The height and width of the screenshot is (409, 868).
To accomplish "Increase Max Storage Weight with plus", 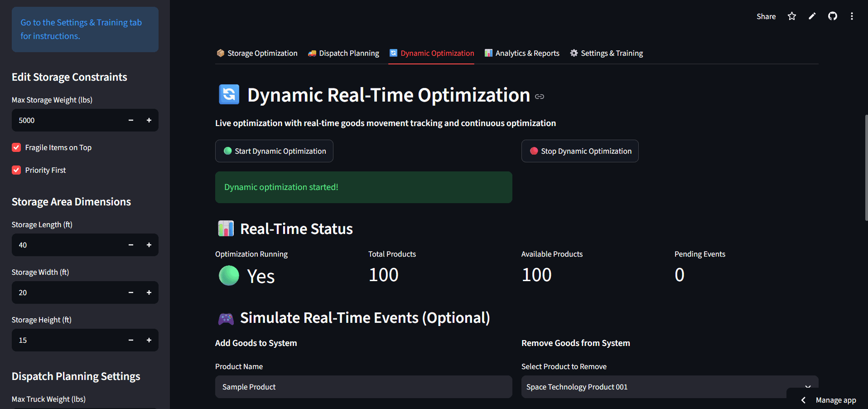I will tap(149, 120).
